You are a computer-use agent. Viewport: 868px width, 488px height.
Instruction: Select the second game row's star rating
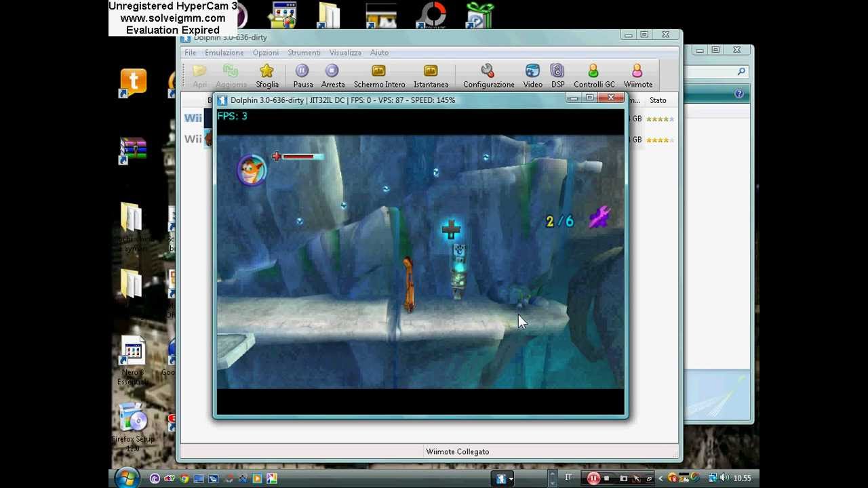(660, 140)
